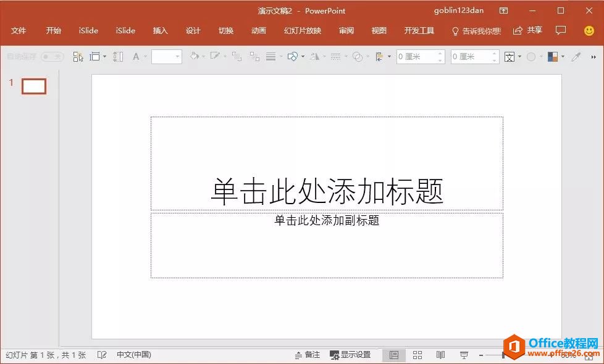Open the align objects dropdown arrow

[x=389, y=57]
